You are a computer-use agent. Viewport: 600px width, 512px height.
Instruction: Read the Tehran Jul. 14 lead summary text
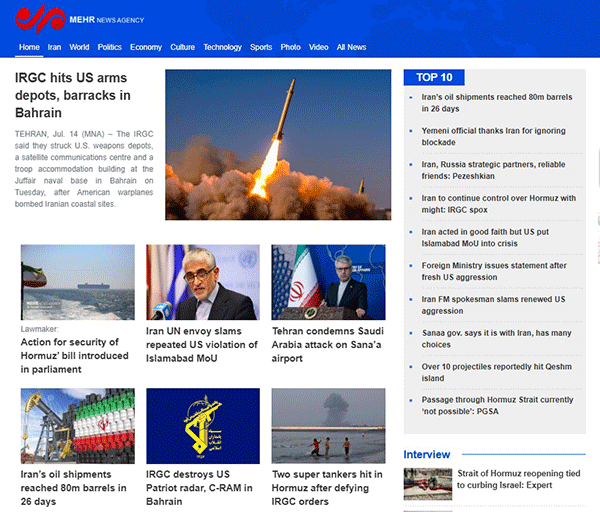pos(84,169)
